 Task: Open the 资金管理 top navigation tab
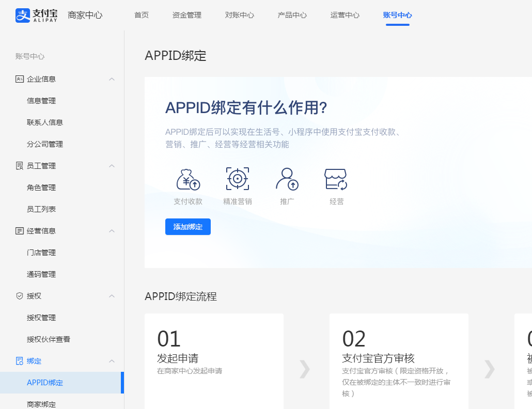[187, 15]
